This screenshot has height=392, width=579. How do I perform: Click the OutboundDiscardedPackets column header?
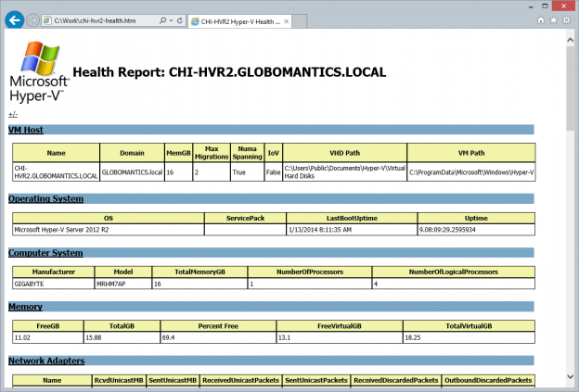pyautogui.click(x=488, y=380)
